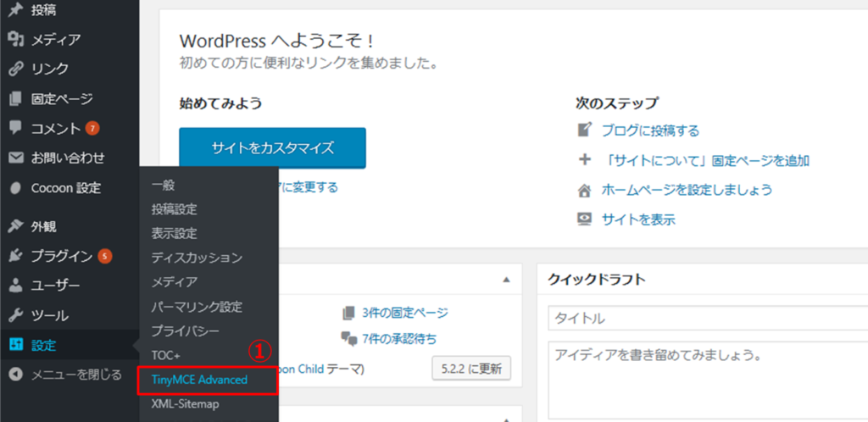The height and width of the screenshot is (422, 868).
Task: Click the envelope icon beside お問い合わせ
Action: pos(15,158)
